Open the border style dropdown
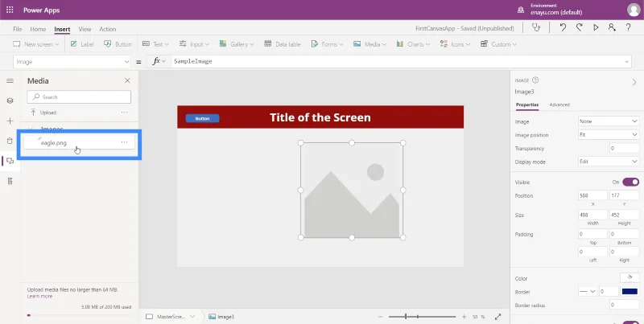 pyautogui.click(x=588, y=292)
